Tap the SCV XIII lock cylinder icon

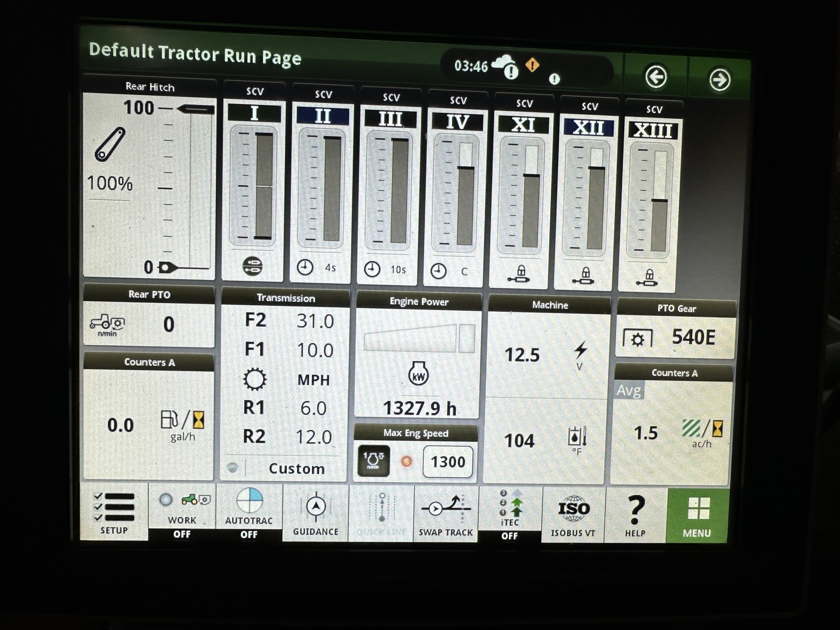(647, 278)
